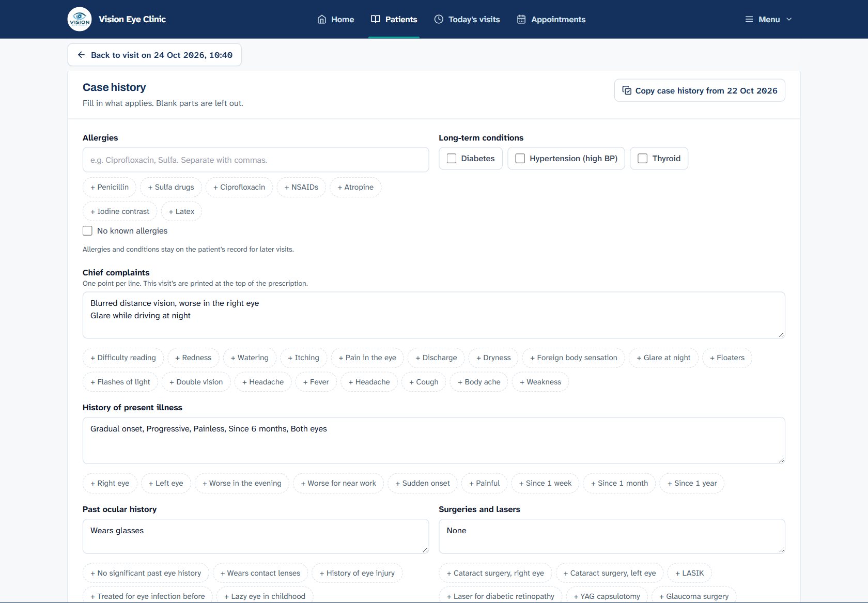Add Floaters complaint chip

[x=727, y=358]
